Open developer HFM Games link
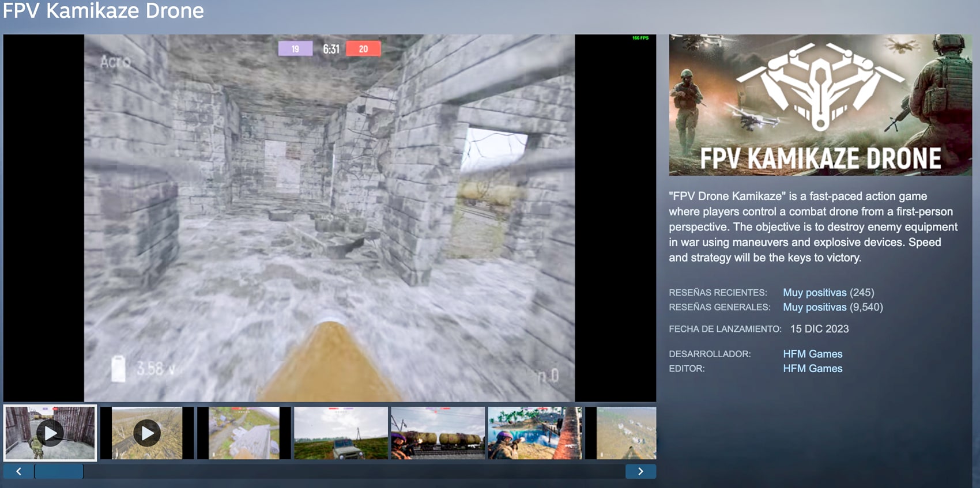Screen dimensions: 980x488 pos(812,354)
